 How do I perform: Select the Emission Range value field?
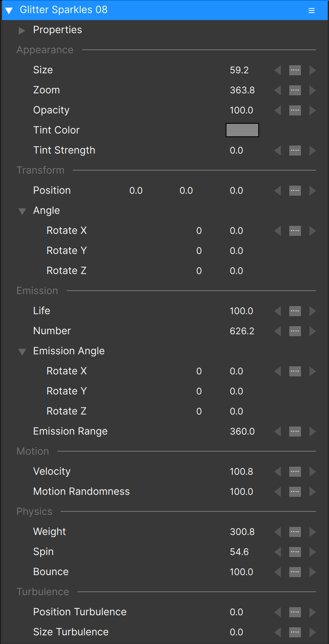pyautogui.click(x=242, y=431)
